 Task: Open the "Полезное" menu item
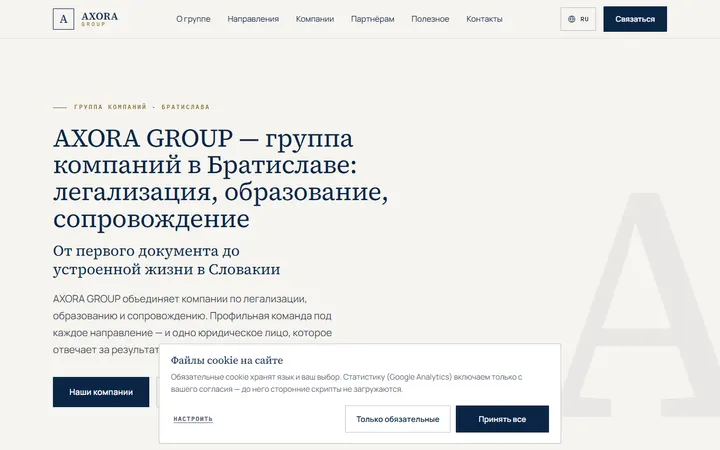pos(430,19)
